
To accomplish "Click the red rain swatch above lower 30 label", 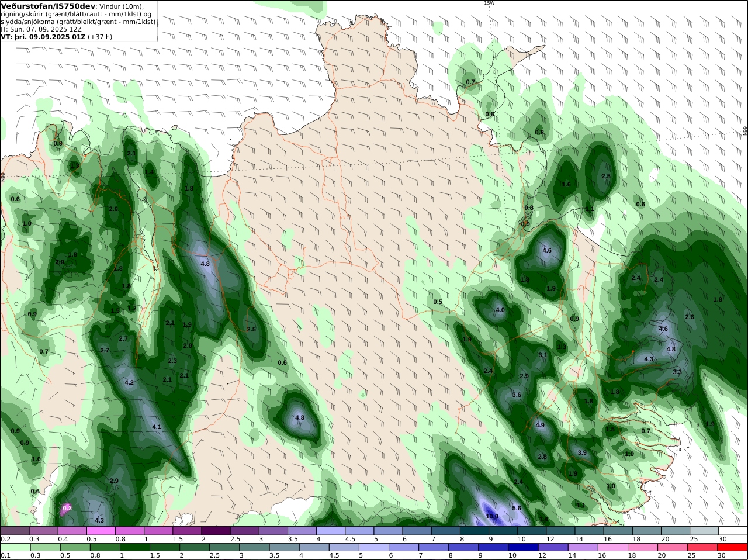I will point(733,547).
